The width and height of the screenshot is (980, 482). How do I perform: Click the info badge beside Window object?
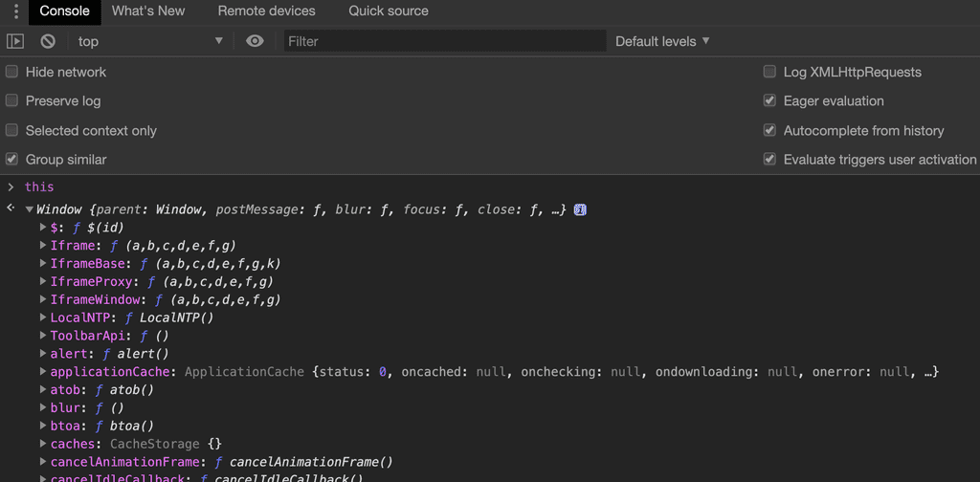pos(580,209)
